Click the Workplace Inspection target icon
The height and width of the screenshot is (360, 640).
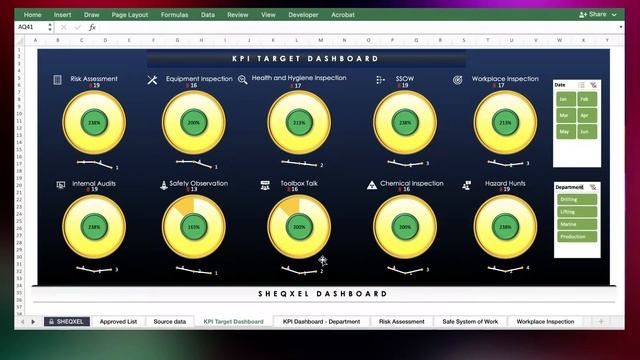(458, 80)
